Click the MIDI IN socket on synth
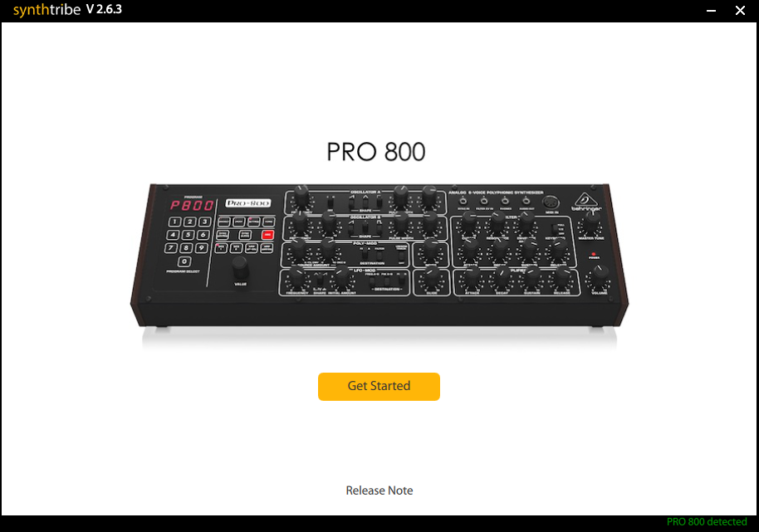Viewport: 759px width, 532px height. tap(551, 203)
